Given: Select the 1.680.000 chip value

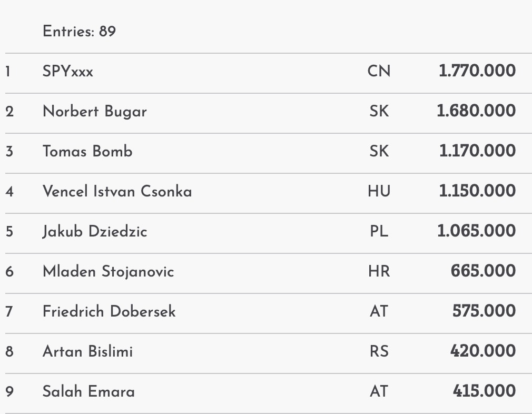Looking at the screenshot, I should click(x=476, y=111).
